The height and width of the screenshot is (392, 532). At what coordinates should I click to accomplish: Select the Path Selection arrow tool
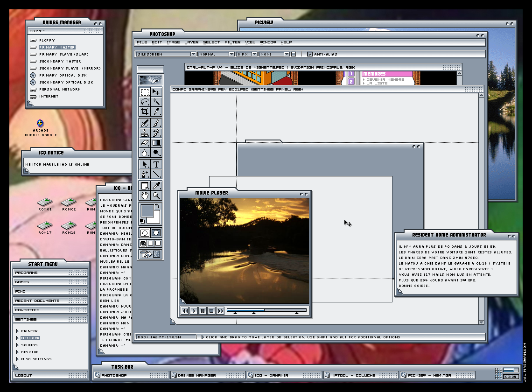click(145, 164)
